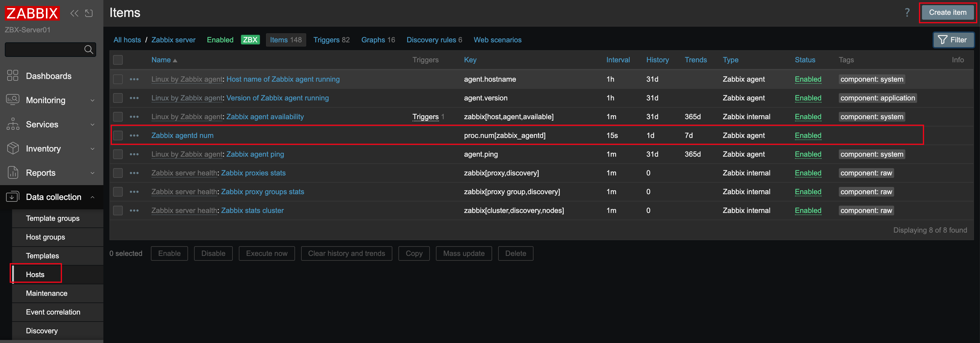Open Discovery rules 6 tab
The image size is (980, 343).
[x=434, y=40]
